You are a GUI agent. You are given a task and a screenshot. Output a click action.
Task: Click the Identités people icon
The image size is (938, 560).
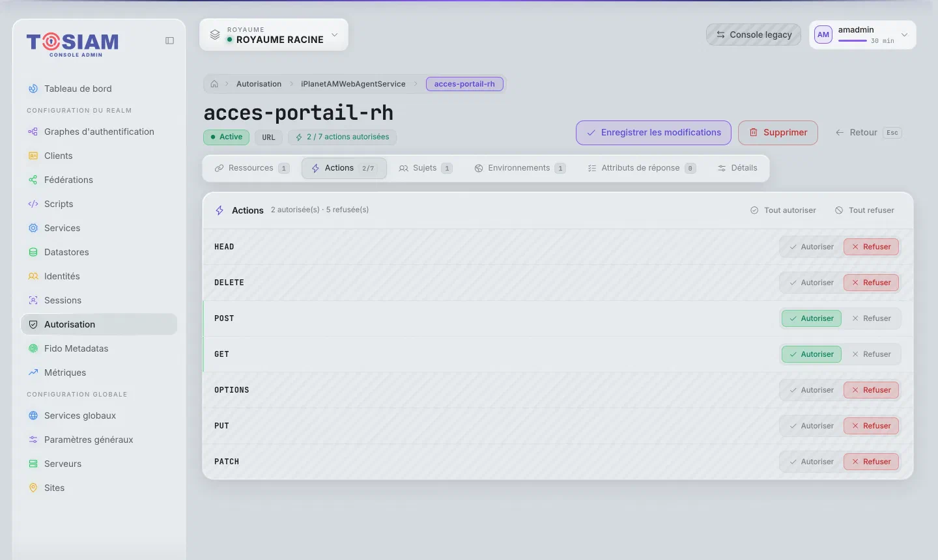(x=33, y=276)
